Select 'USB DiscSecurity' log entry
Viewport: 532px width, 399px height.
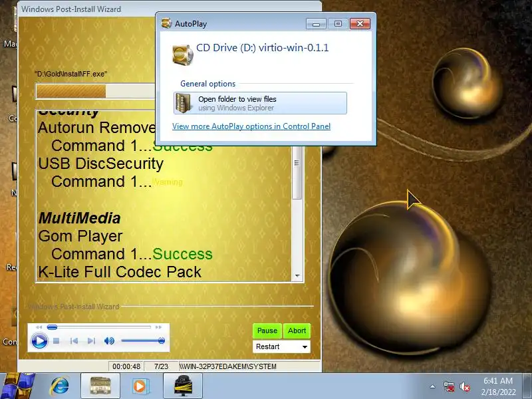tap(101, 164)
